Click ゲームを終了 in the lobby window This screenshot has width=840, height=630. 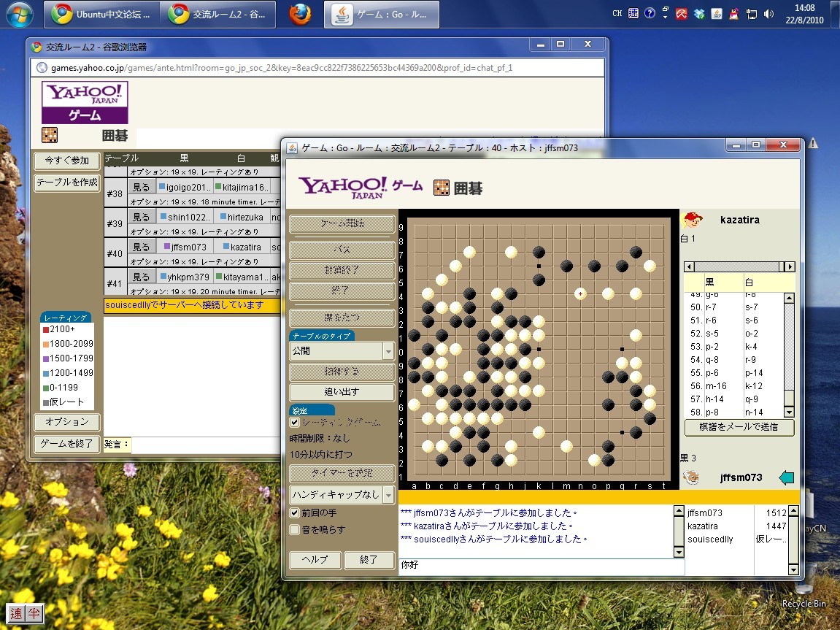tap(67, 444)
